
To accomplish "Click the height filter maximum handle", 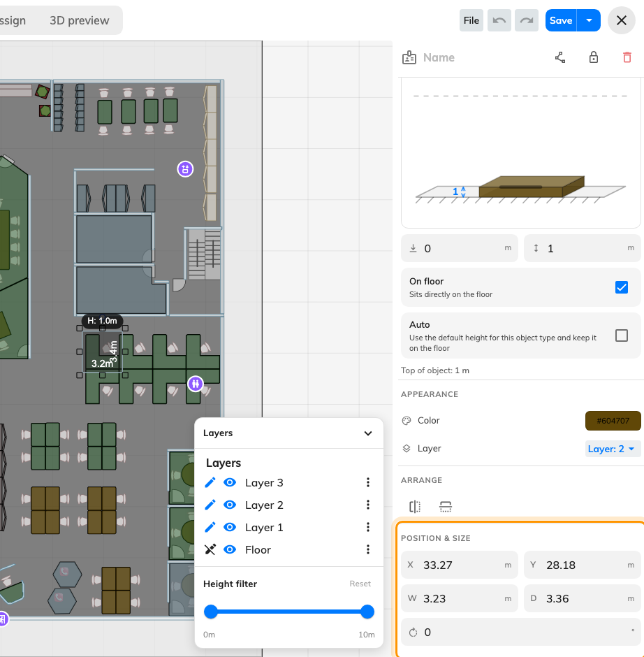I will (367, 612).
